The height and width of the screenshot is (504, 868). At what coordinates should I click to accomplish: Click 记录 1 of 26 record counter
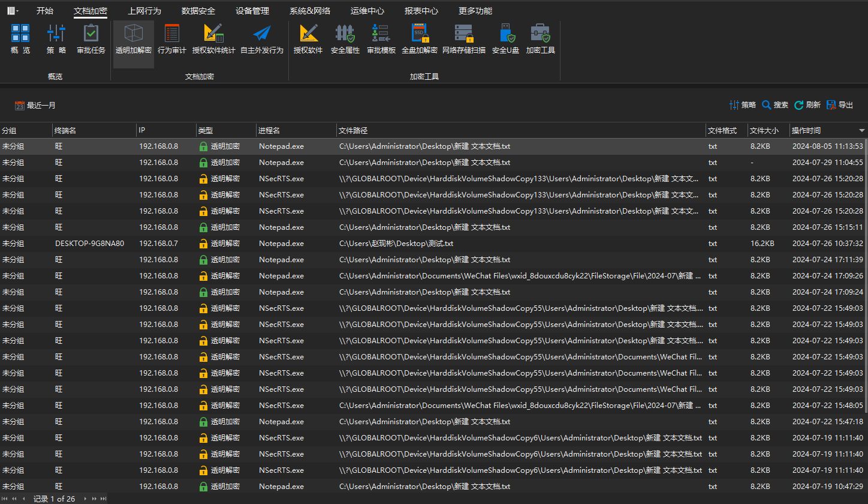[x=55, y=499]
